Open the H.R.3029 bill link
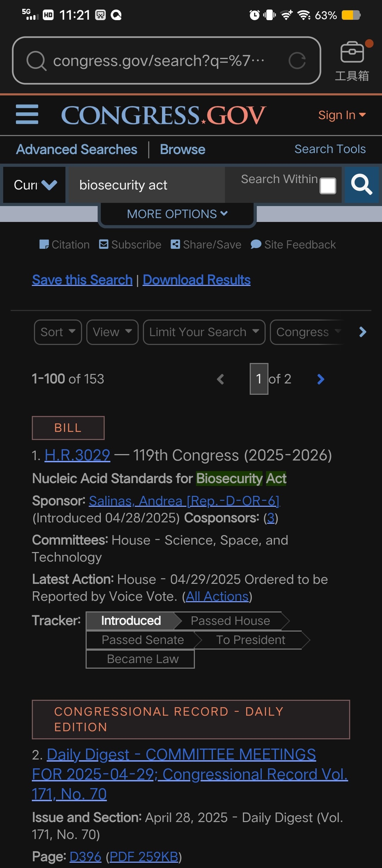Image resolution: width=382 pixels, height=868 pixels. tap(77, 455)
